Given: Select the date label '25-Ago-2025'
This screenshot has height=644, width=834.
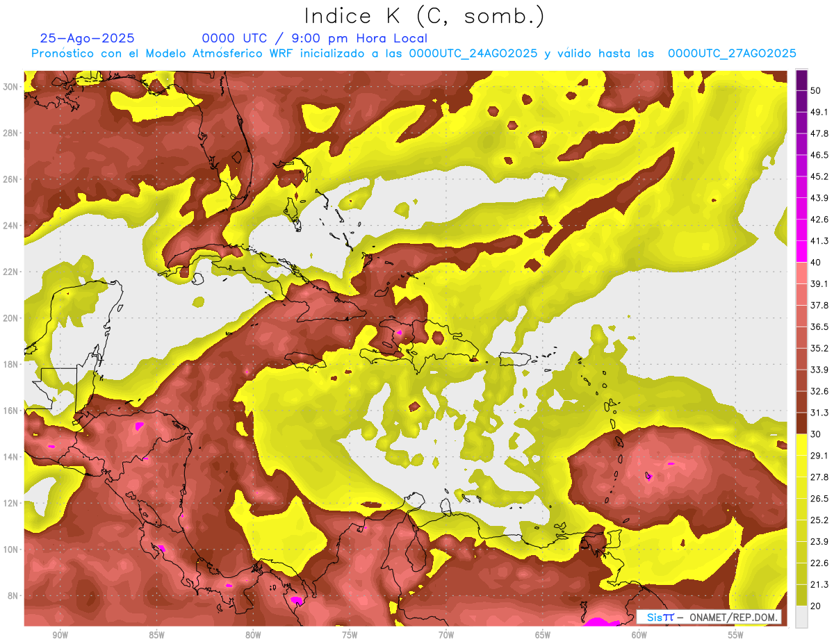Looking at the screenshot, I should 88,39.
